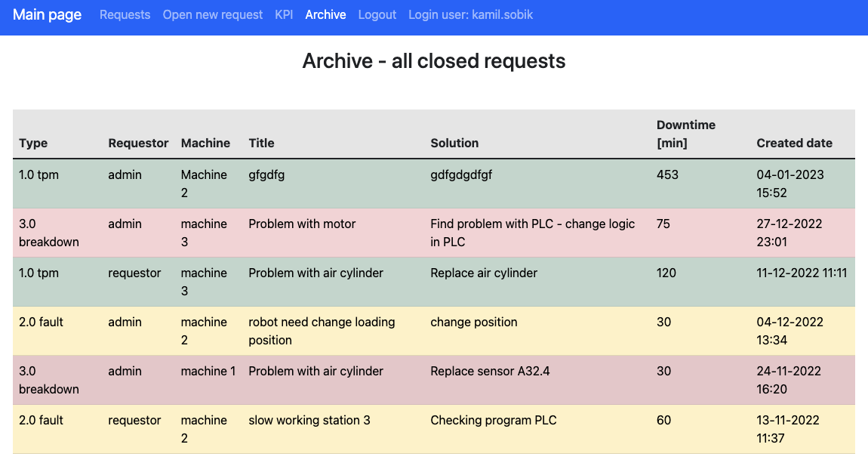This screenshot has width=868, height=466.
Task: Click the Created date column header
Action: 794,143
